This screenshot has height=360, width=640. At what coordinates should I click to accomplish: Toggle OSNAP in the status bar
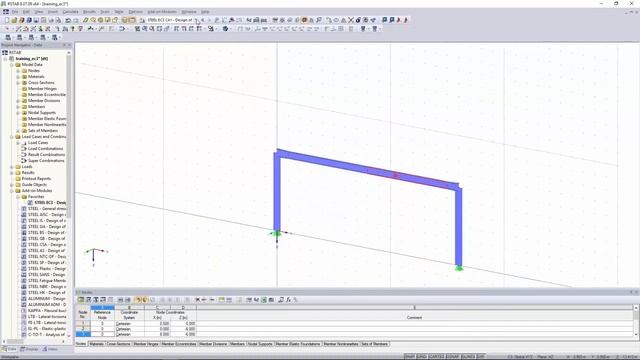[x=453, y=357]
